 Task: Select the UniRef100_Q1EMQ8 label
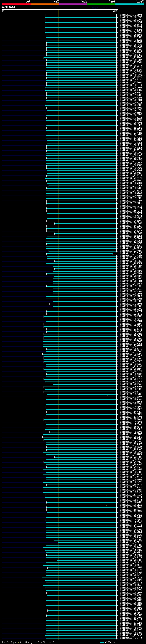131,253
